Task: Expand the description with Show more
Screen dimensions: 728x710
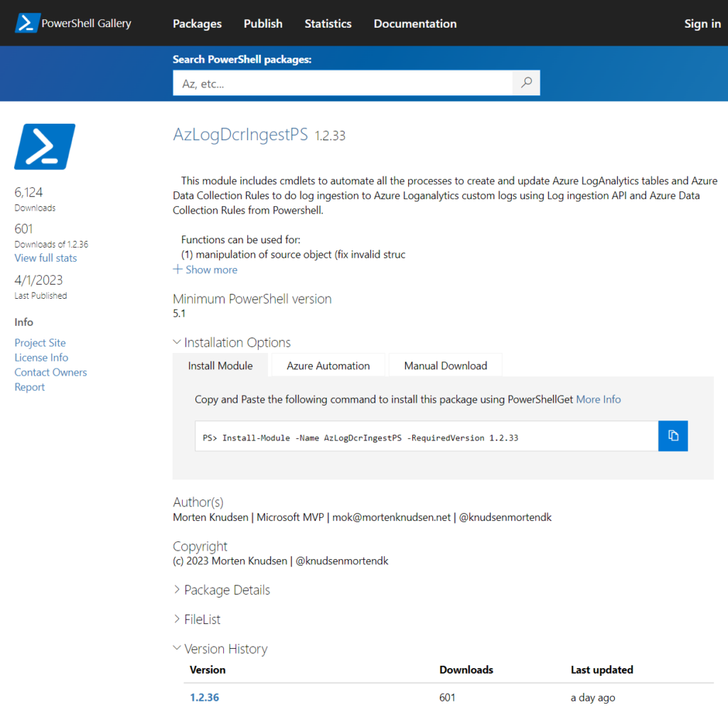Action: [x=211, y=270]
